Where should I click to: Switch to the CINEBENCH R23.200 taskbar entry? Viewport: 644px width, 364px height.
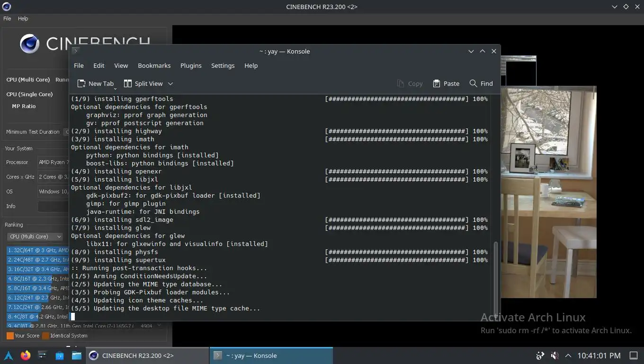147,355
